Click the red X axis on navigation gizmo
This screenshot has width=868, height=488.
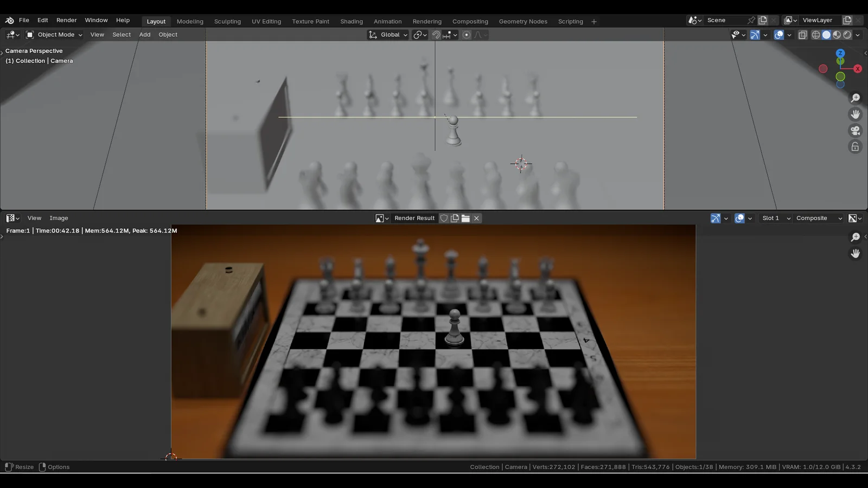[x=858, y=69]
